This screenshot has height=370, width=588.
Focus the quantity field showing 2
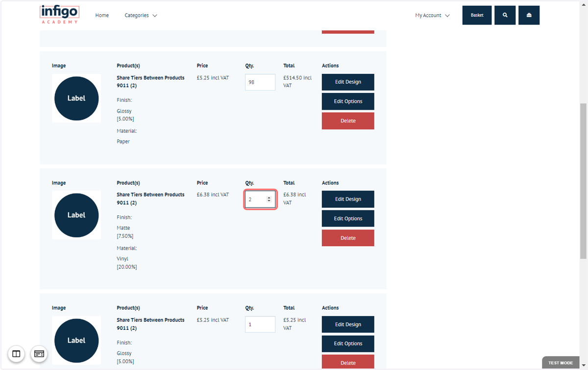(260, 199)
